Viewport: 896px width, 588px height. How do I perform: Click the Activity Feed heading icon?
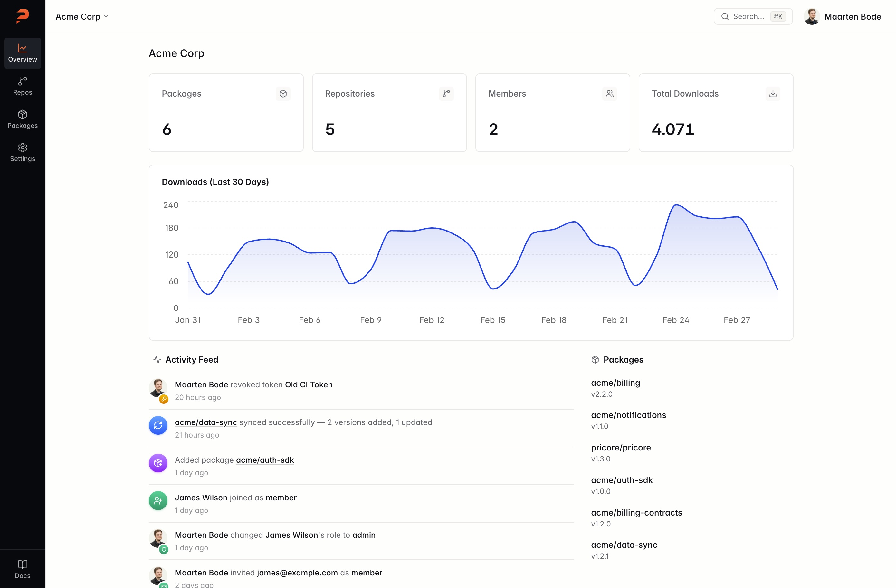[157, 359]
